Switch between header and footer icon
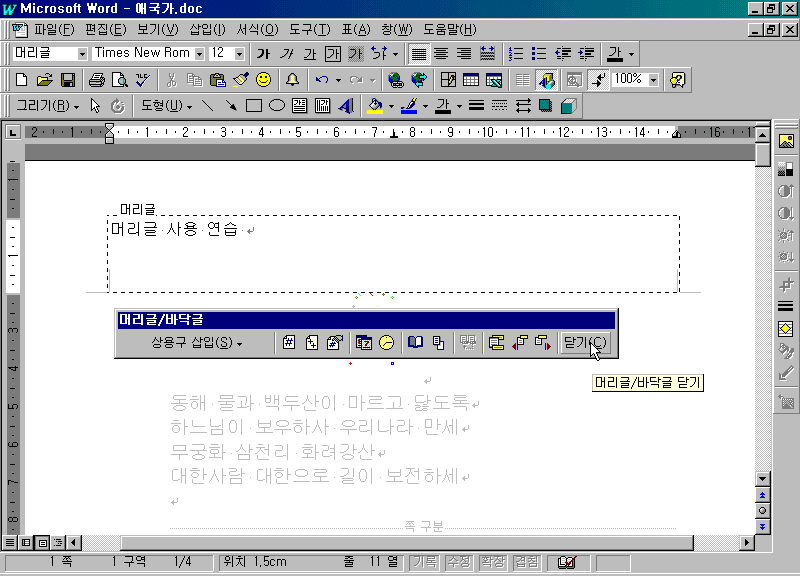This screenshot has height=576, width=800. pyautogui.click(x=496, y=342)
